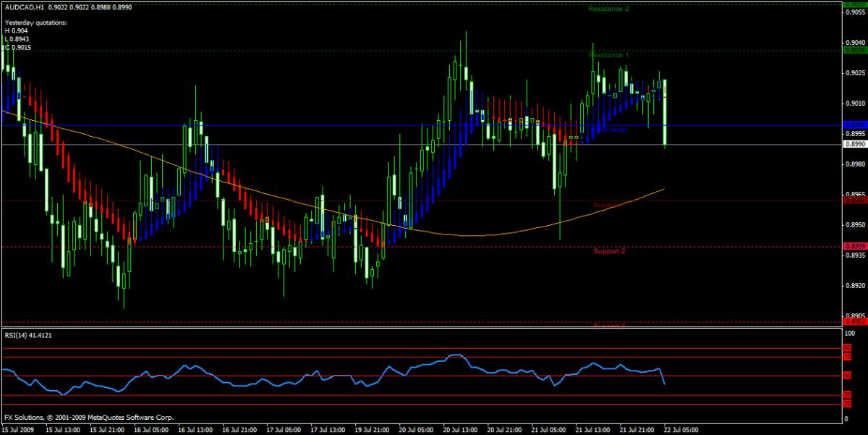The height and width of the screenshot is (435, 868).
Task: Click the Resistance 2 line label
Action: click(x=608, y=9)
